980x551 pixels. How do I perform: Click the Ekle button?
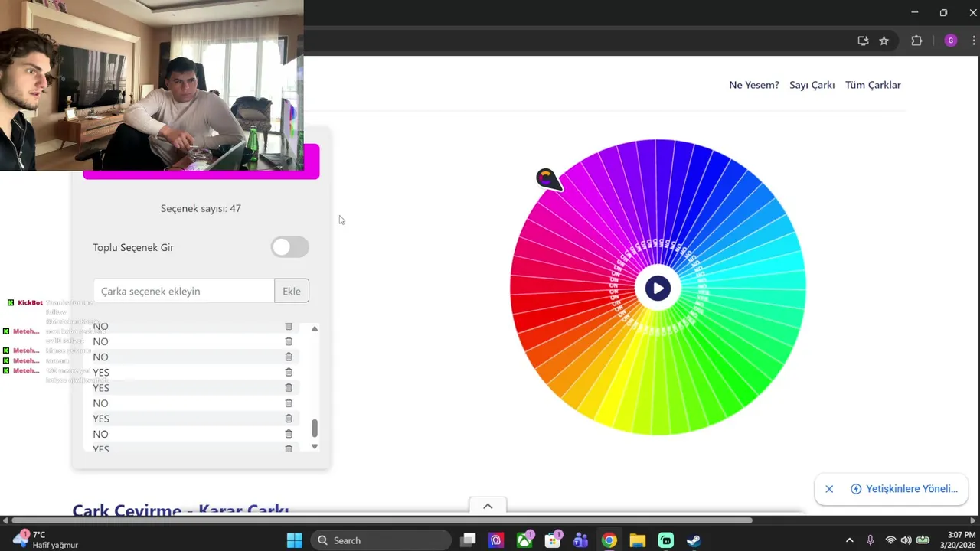(x=292, y=291)
